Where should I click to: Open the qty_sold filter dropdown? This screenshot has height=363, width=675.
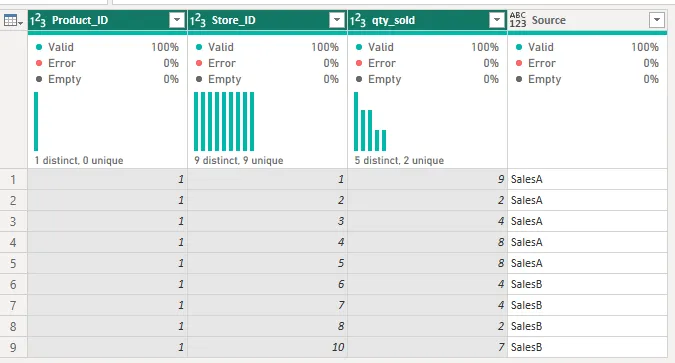tap(497, 20)
